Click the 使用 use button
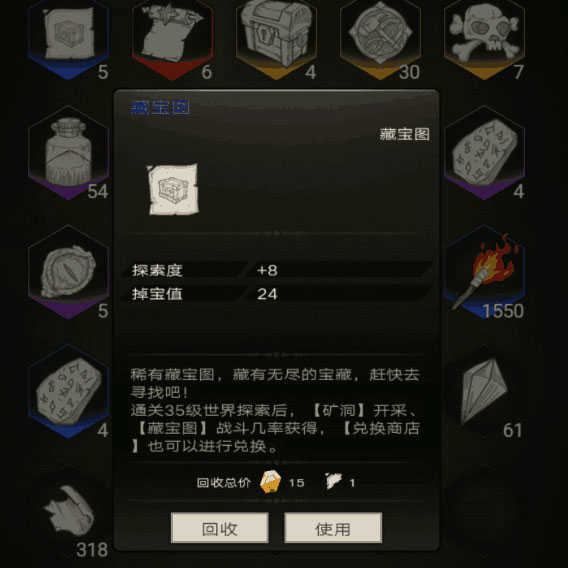The width and height of the screenshot is (568, 568). click(x=333, y=528)
